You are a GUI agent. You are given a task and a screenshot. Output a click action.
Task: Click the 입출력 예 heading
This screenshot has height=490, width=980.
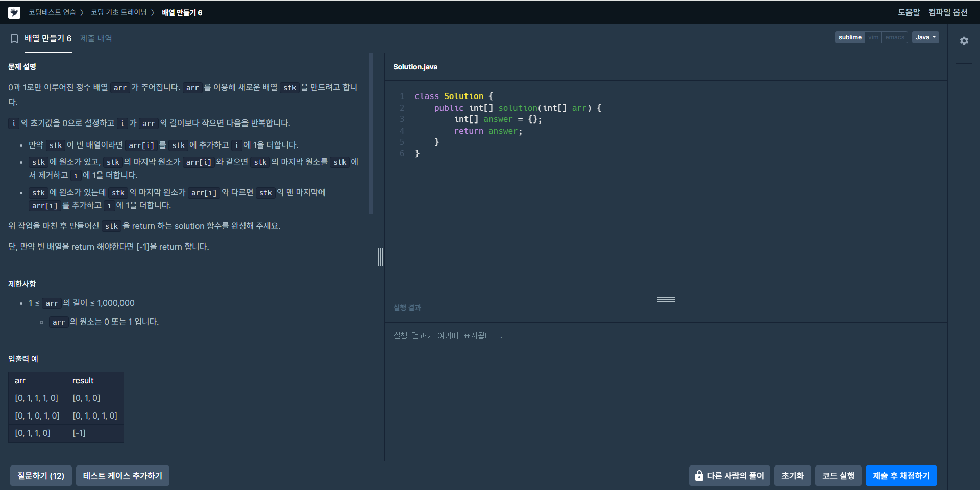[23, 359]
